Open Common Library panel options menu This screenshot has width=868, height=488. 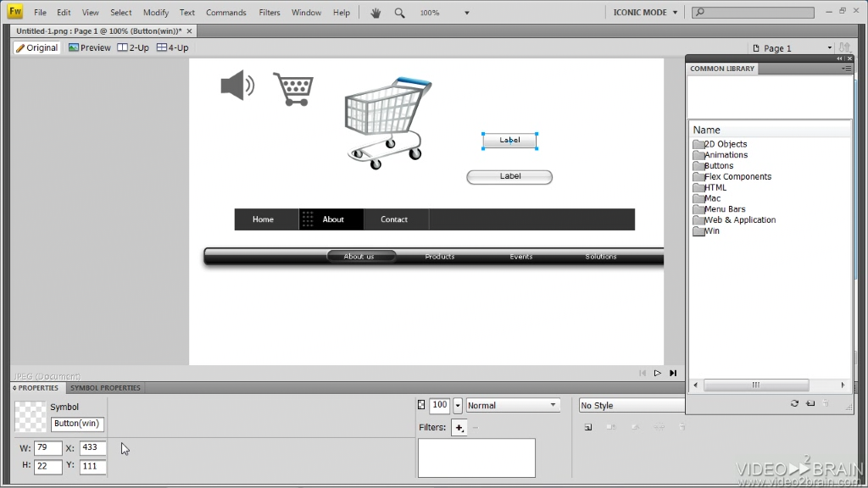(x=846, y=69)
